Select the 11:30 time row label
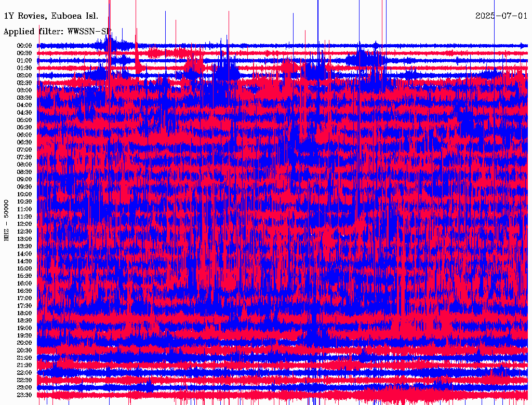 (x=25, y=217)
